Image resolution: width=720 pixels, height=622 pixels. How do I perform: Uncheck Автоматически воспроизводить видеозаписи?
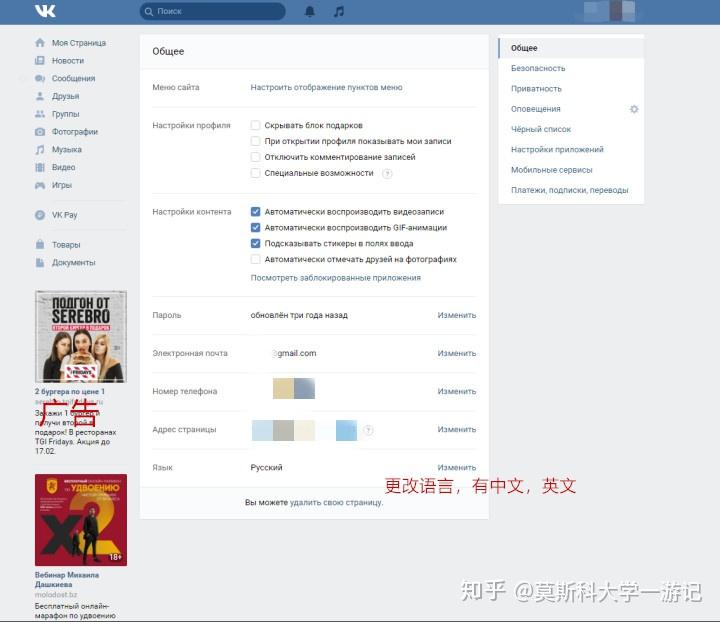[255, 212]
